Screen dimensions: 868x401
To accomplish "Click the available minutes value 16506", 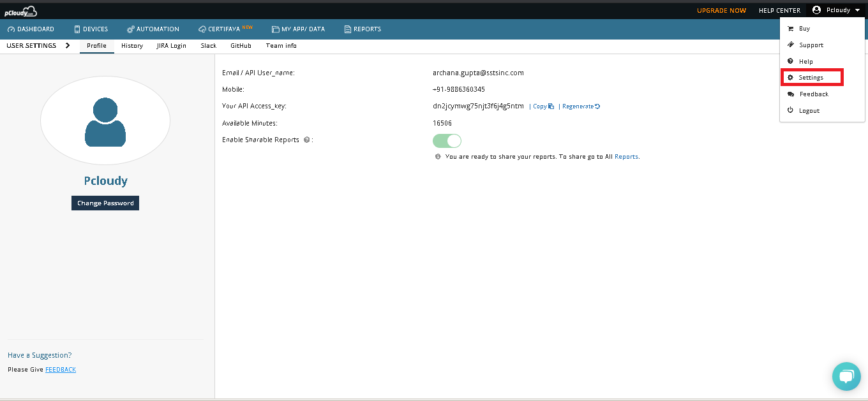I will point(442,123).
